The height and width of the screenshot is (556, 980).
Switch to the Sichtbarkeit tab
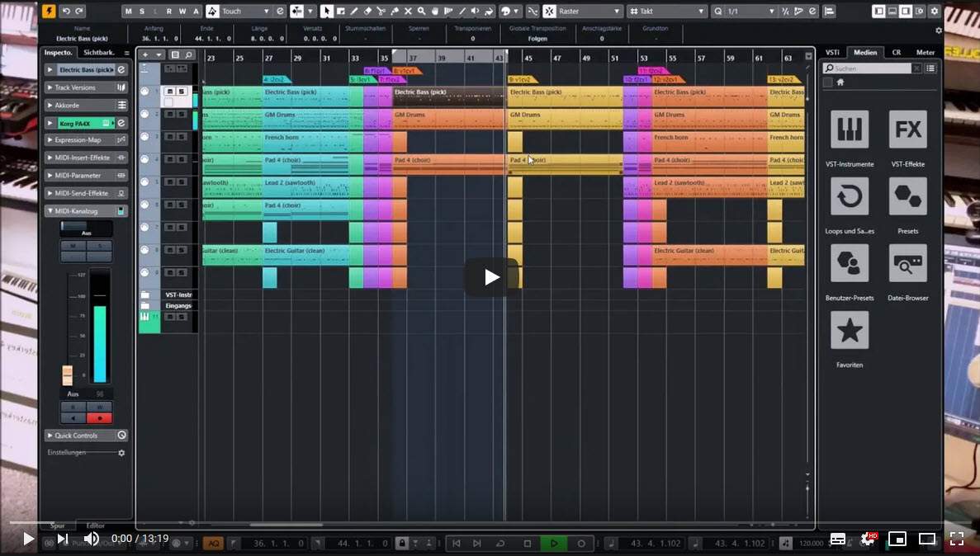coord(99,52)
